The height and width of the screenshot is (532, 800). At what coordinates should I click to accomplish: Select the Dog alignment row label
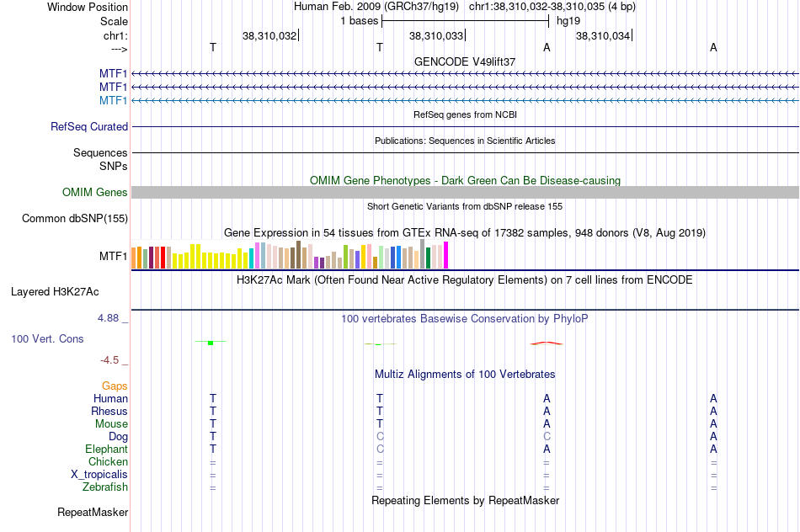[x=118, y=437]
